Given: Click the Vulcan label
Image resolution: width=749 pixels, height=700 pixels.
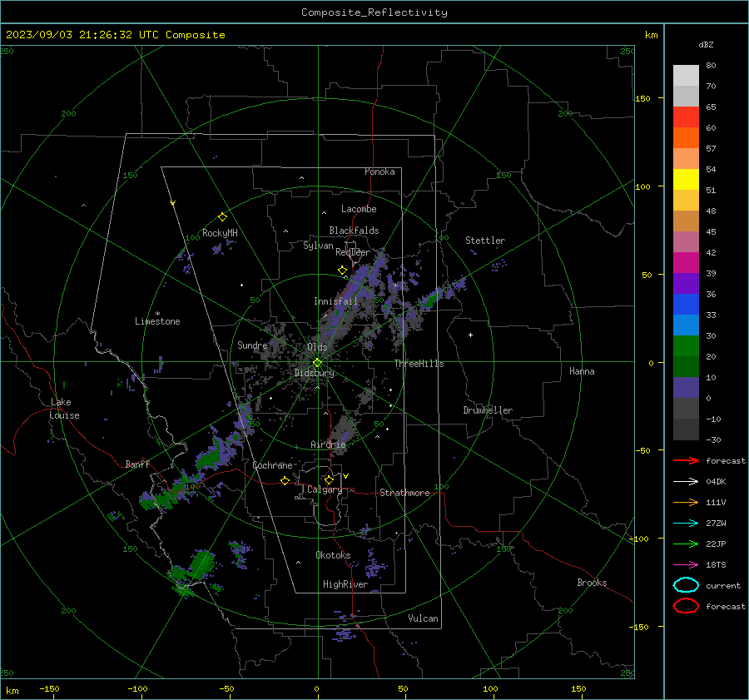Looking at the screenshot, I should tap(424, 618).
